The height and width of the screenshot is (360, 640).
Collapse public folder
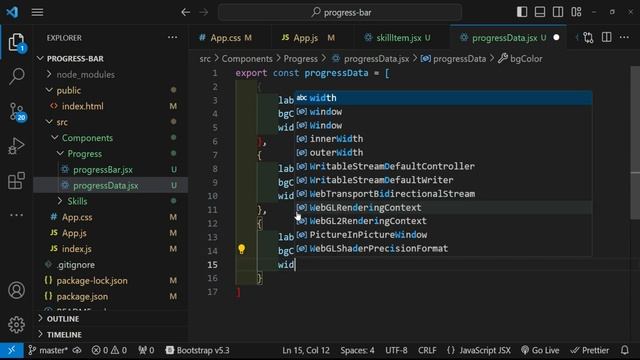(69, 90)
